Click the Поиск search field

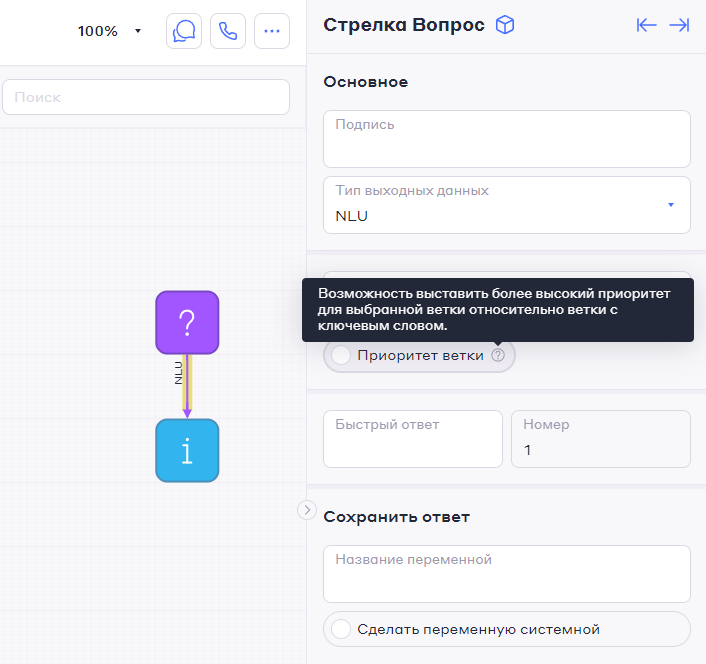tap(146, 97)
